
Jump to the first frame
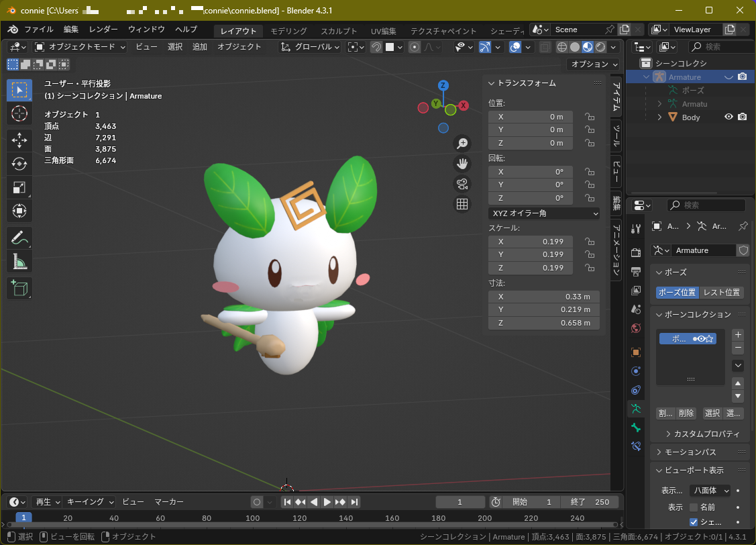(x=287, y=502)
